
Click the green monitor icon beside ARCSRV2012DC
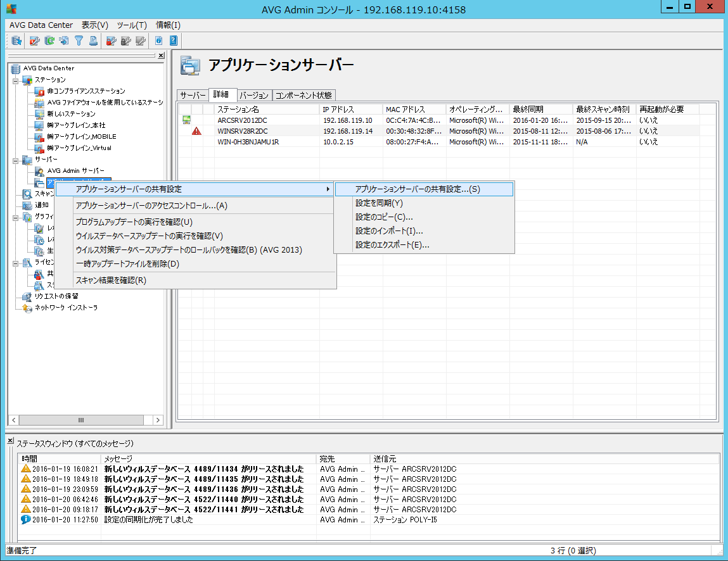pyautogui.click(x=187, y=120)
